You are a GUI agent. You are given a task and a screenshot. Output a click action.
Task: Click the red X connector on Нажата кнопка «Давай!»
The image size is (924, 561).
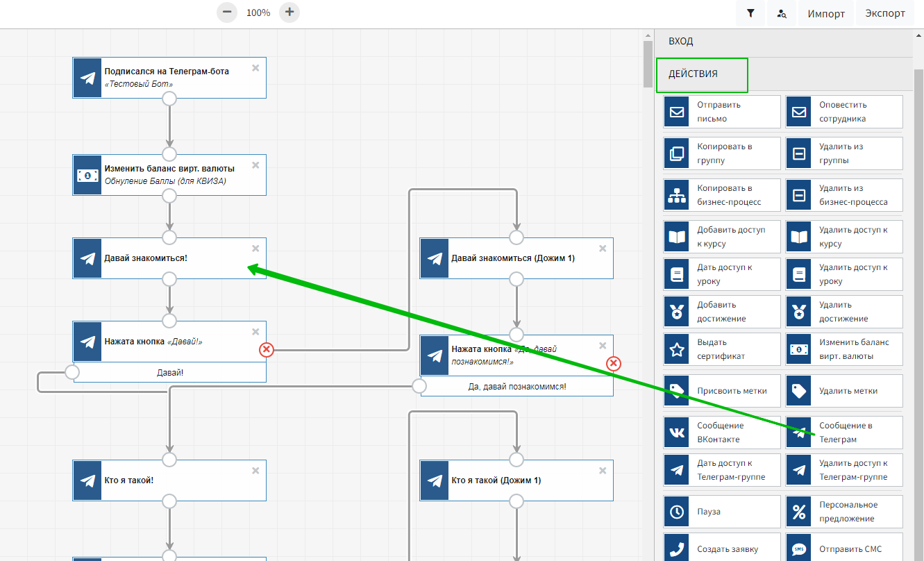[267, 350]
